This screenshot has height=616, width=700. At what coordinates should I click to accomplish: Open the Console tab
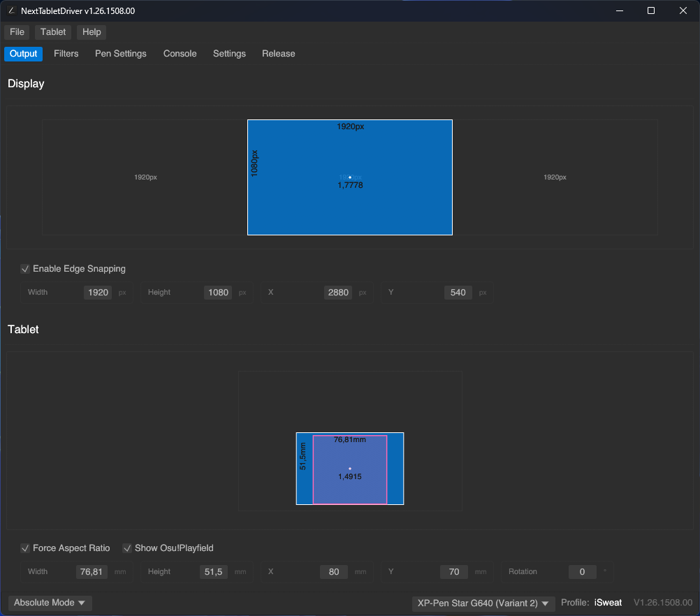(180, 54)
